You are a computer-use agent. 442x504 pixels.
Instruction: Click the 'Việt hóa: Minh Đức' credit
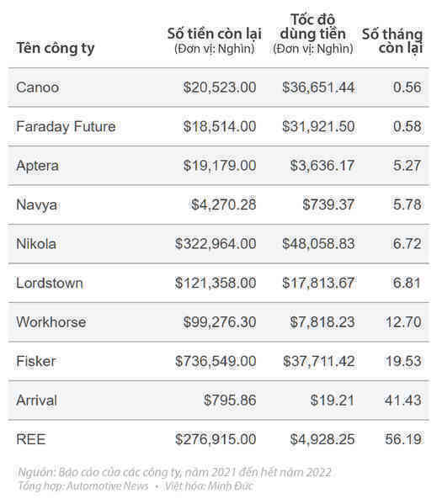click(x=209, y=486)
